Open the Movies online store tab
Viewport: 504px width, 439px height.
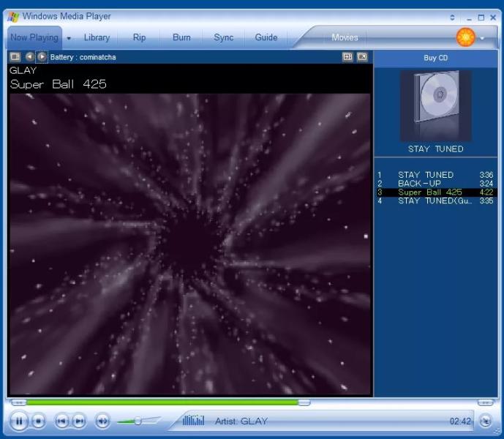click(x=345, y=37)
